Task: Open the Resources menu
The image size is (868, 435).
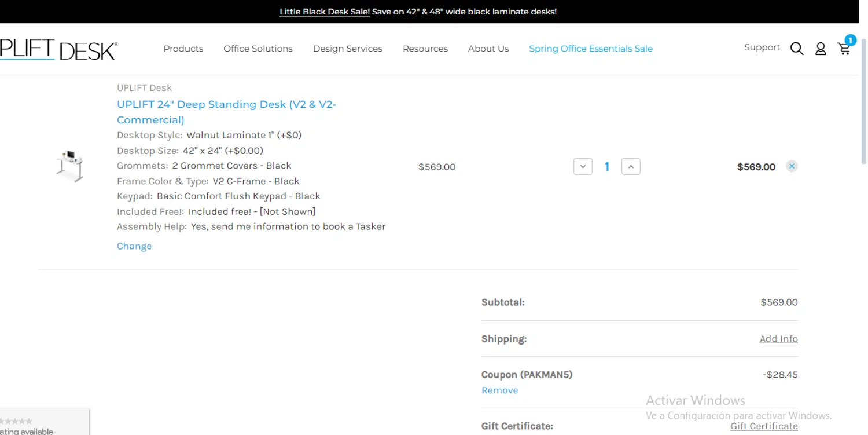Action: pyautogui.click(x=425, y=49)
